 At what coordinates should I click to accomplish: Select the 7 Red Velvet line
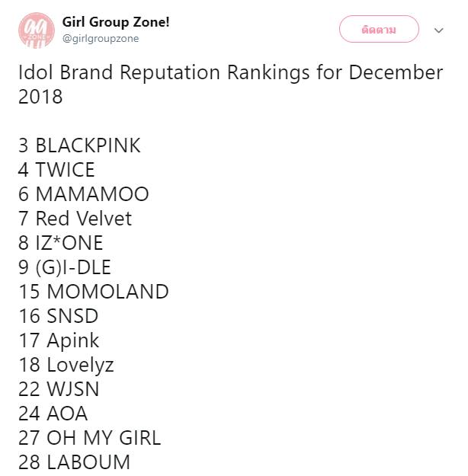click(75, 219)
